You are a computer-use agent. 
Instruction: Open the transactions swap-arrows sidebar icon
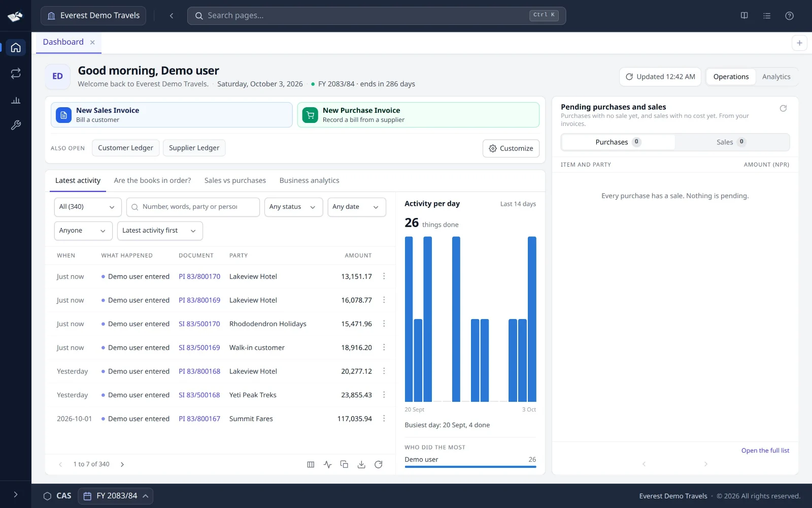pyautogui.click(x=16, y=74)
